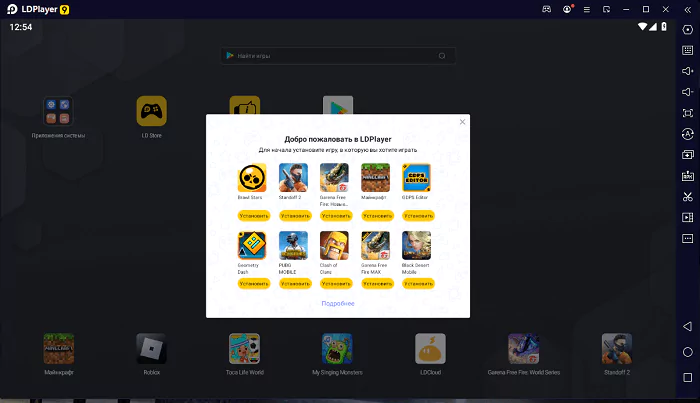Click the Install APK sidebar icon
700x403 pixels.
point(688,176)
